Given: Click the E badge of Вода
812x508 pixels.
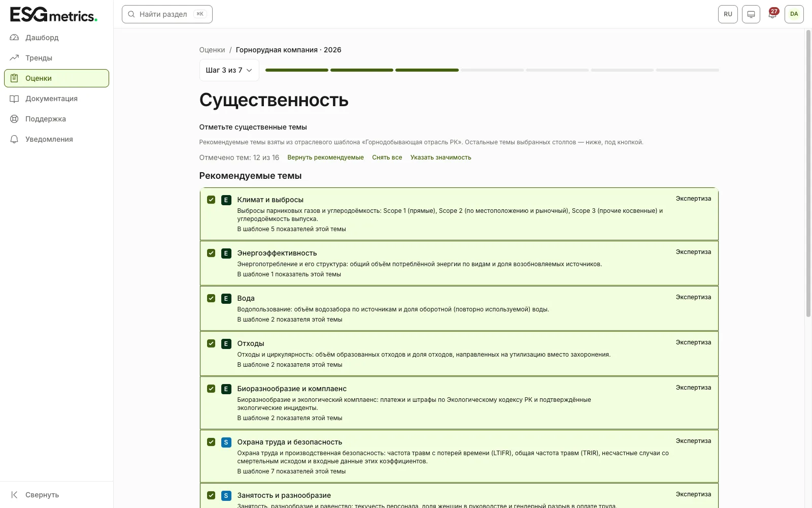Looking at the screenshot, I should pos(226,299).
